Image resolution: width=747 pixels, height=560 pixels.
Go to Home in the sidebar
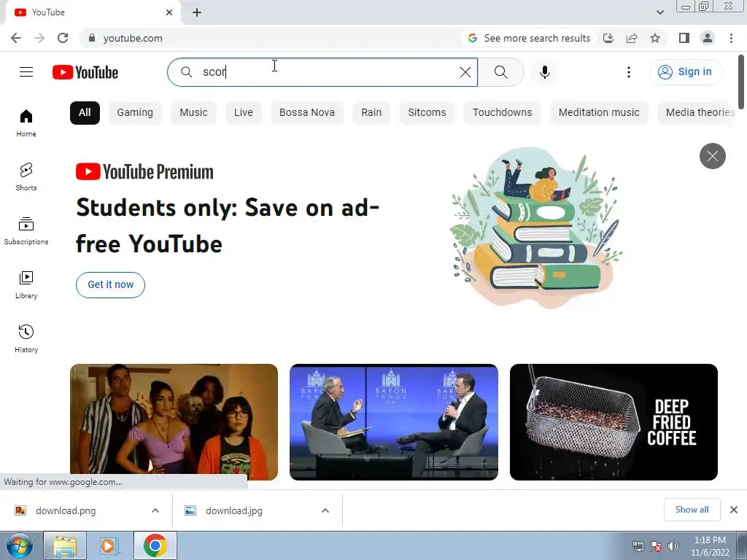click(26, 122)
